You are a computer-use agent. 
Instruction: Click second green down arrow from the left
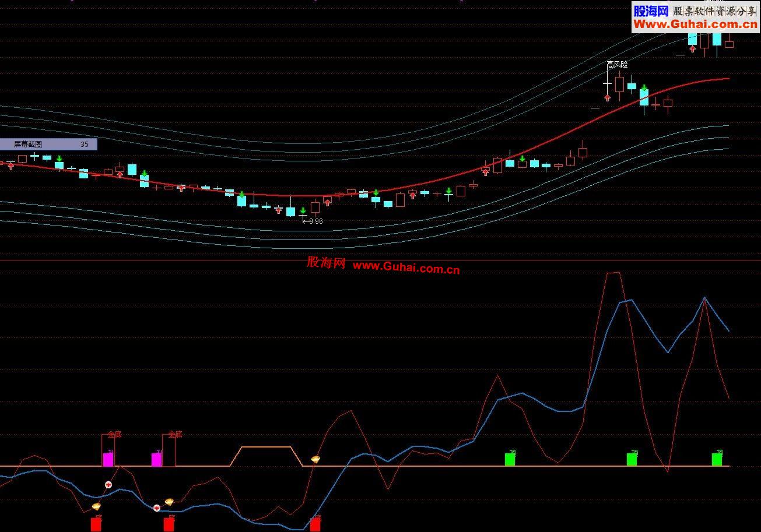(144, 174)
